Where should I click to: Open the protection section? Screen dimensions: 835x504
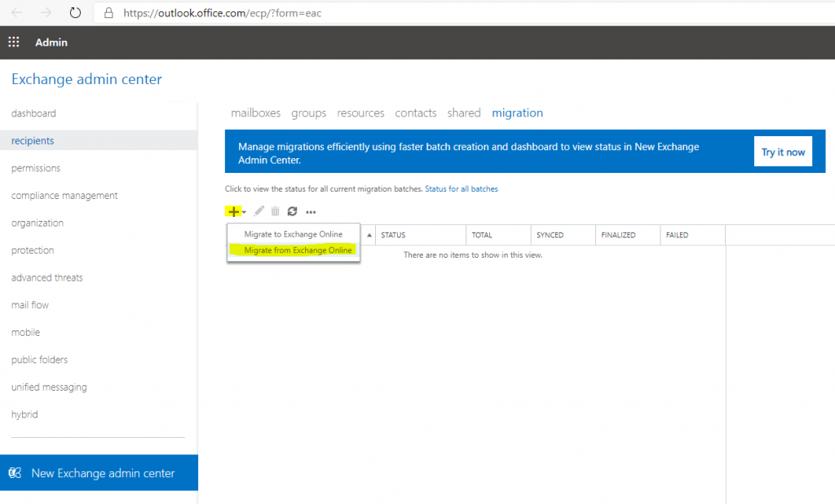click(x=33, y=250)
